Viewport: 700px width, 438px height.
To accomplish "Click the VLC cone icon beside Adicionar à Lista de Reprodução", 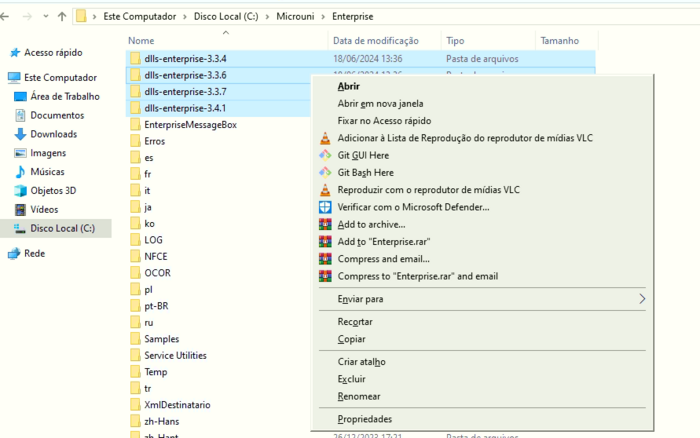I will tap(325, 138).
